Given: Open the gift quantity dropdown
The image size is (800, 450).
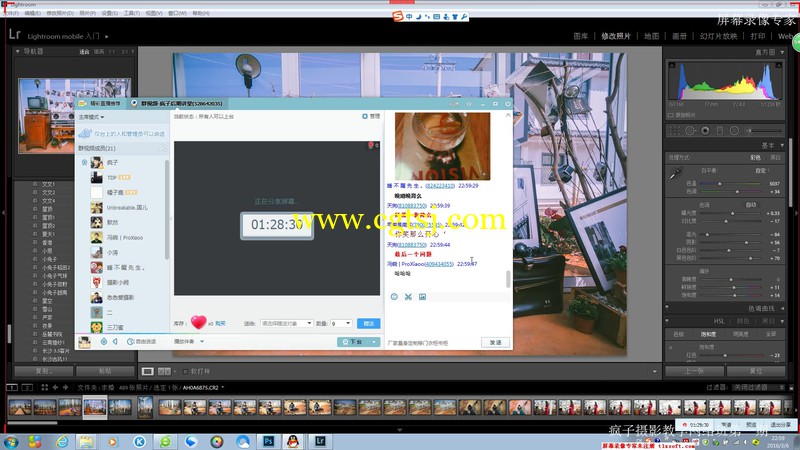Looking at the screenshot, I should pos(341,323).
